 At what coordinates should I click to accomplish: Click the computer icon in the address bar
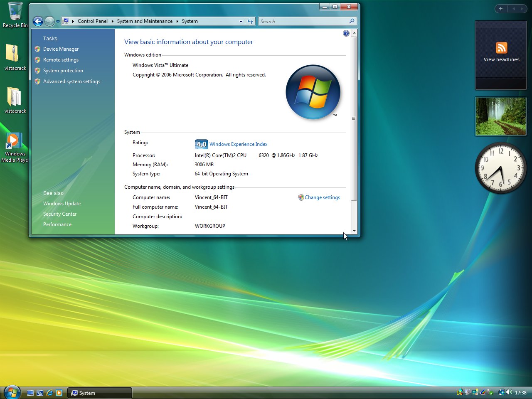pyautogui.click(x=66, y=21)
